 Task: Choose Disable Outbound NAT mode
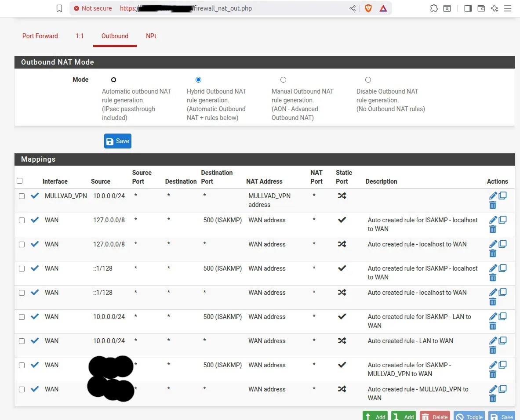pyautogui.click(x=368, y=80)
